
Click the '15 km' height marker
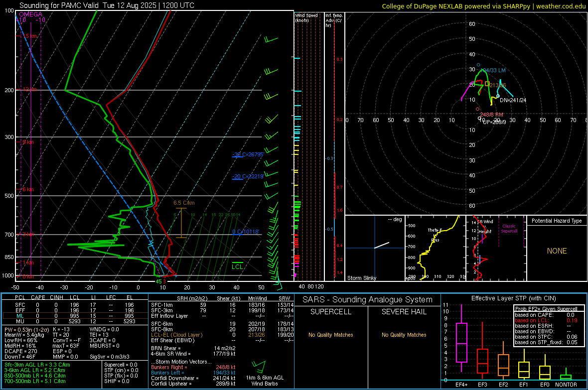coord(29,36)
